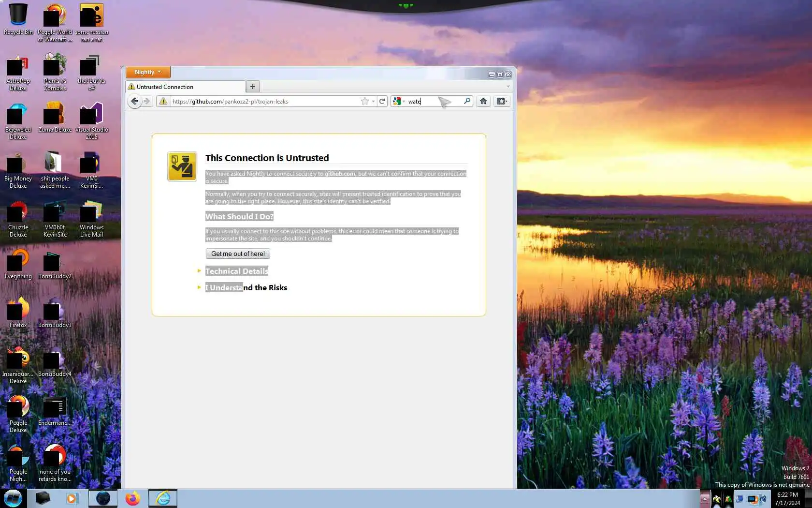Go to the home page
Viewport: 812px width, 508px height.
pyautogui.click(x=483, y=101)
